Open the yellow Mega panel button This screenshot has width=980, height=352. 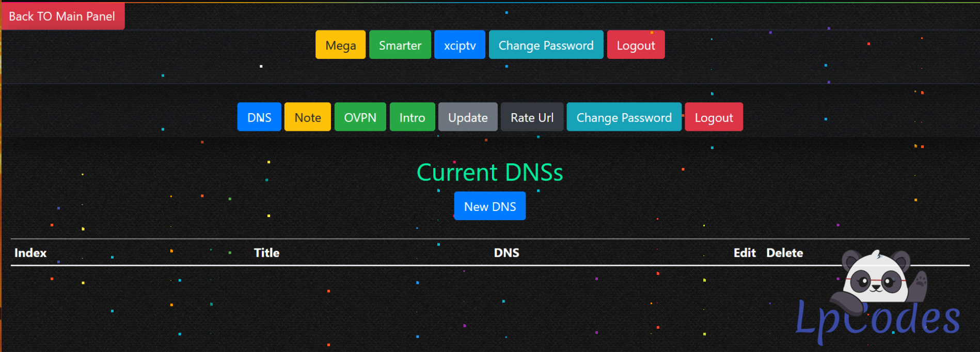(x=340, y=45)
